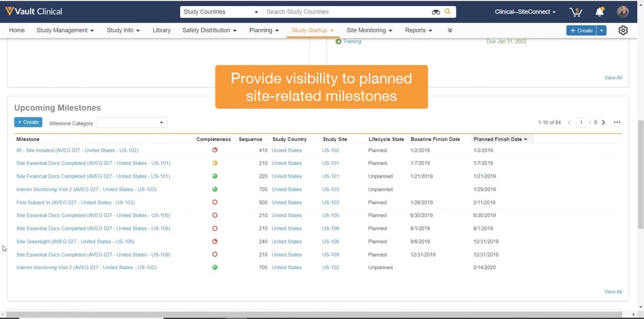644x319 pixels.
Task: Open the binoculars advanced search icon
Action: coord(436,12)
